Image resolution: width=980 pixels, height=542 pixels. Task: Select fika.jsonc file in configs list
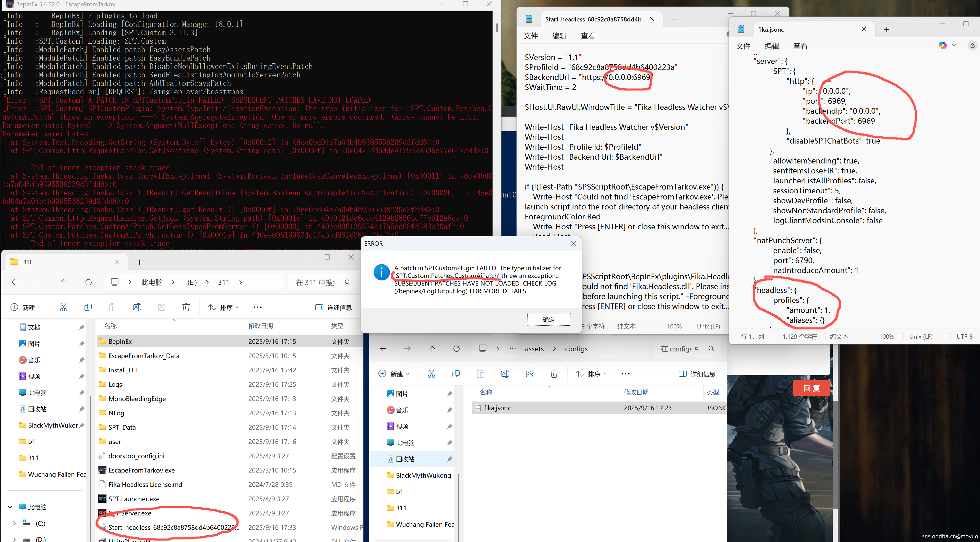(x=599, y=408)
